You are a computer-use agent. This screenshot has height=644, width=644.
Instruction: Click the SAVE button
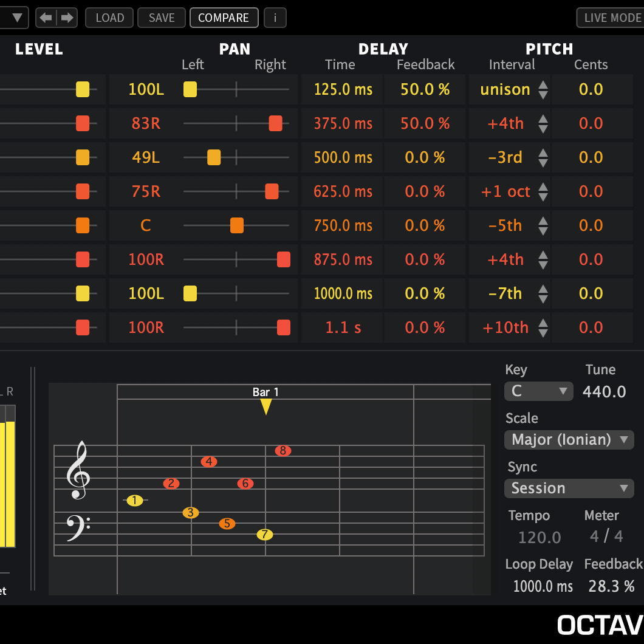tap(161, 18)
